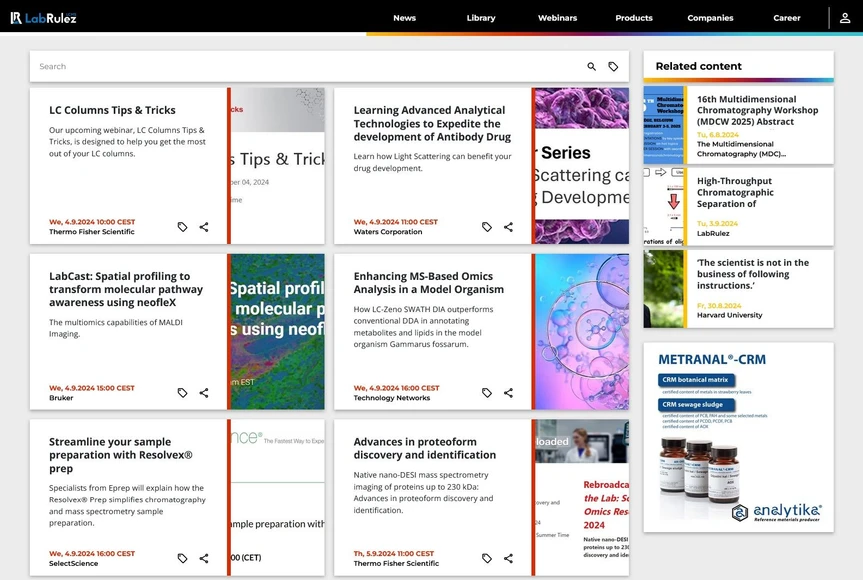863x580 pixels.
Task: Click the Harvard University article thumbnail
Action: [x=664, y=289]
